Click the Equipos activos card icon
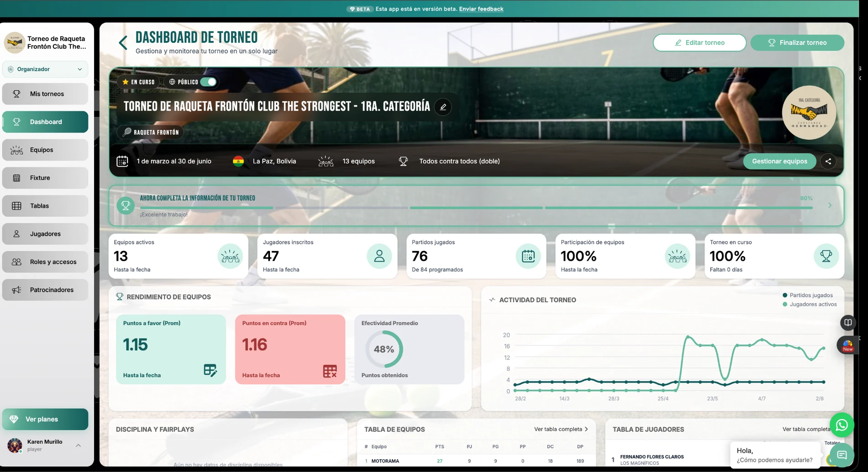 [230, 256]
